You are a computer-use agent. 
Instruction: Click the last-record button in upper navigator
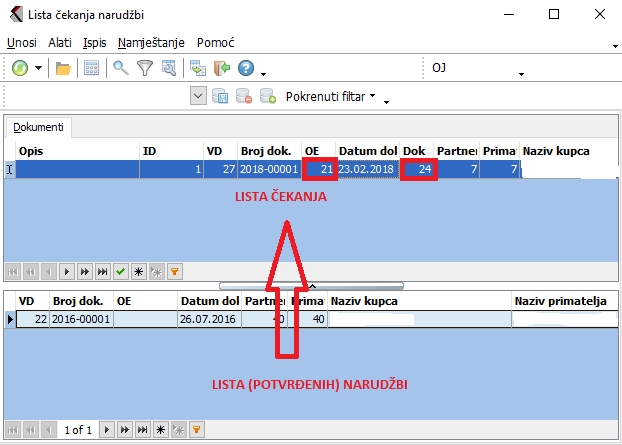click(101, 271)
